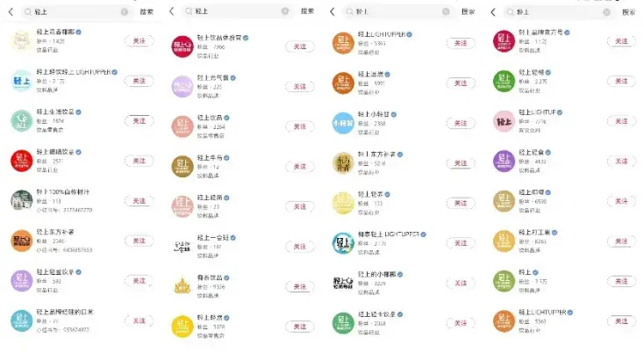Open the blue 轻上 LIGHTUPPER account avatar
Image resolution: width=644 pixels, height=360 pixels.
click(x=21, y=81)
